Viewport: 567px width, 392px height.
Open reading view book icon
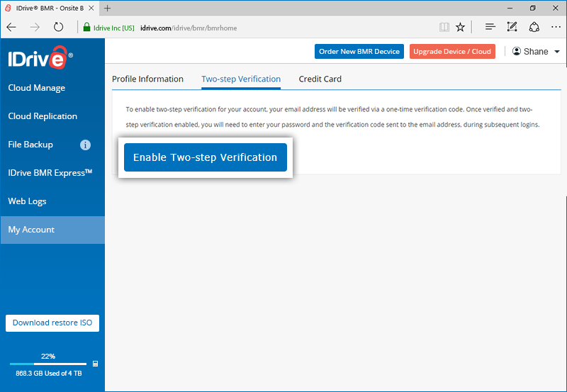[444, 27]
